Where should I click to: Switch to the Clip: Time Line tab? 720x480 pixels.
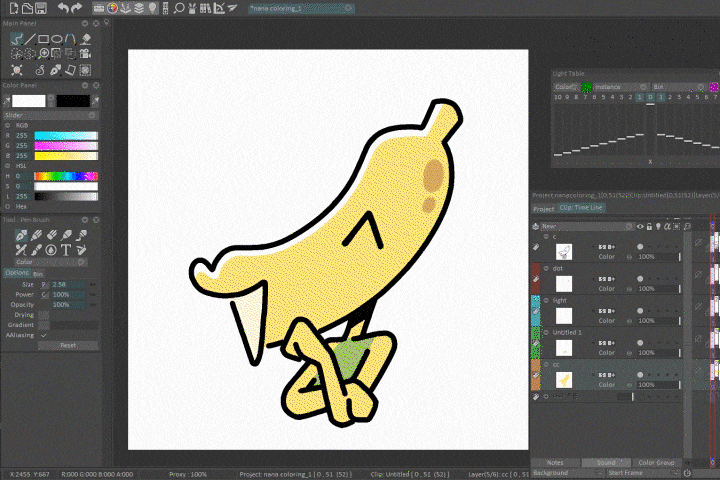pyautogui.click(x=581, y=208)
